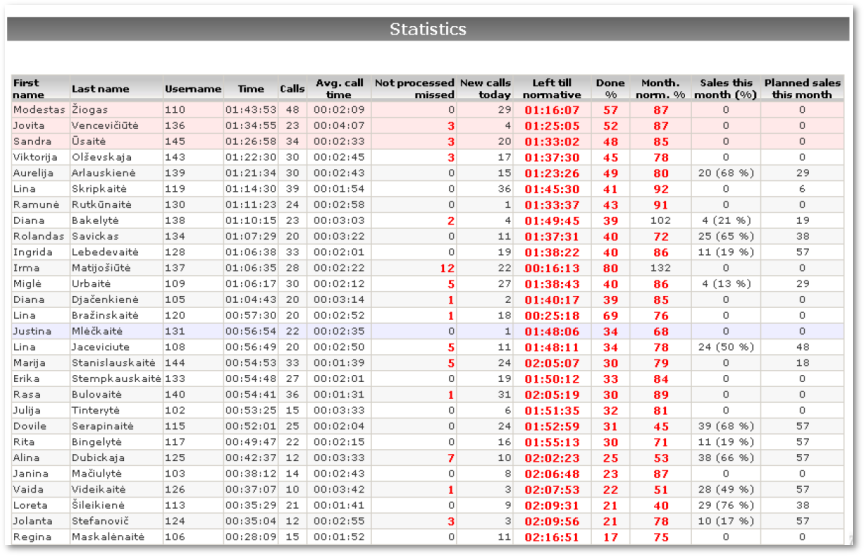Sort table by Username column header
The height and width of the screenshot is (556, 864).
pyautogui.click(x=192, y=89)
